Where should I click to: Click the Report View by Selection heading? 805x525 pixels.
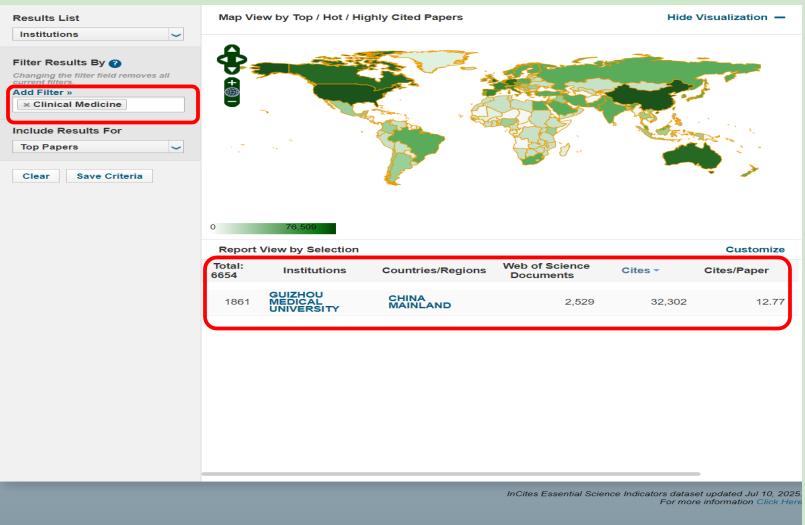[x=289, y=249]
